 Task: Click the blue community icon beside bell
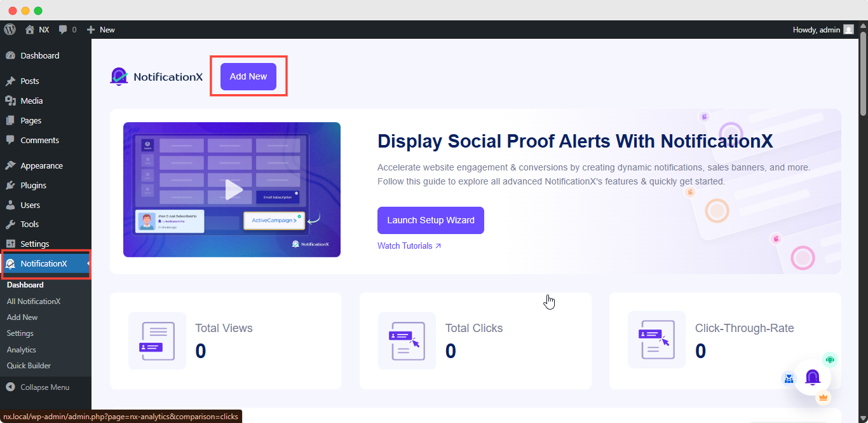(x=789, y=378)
